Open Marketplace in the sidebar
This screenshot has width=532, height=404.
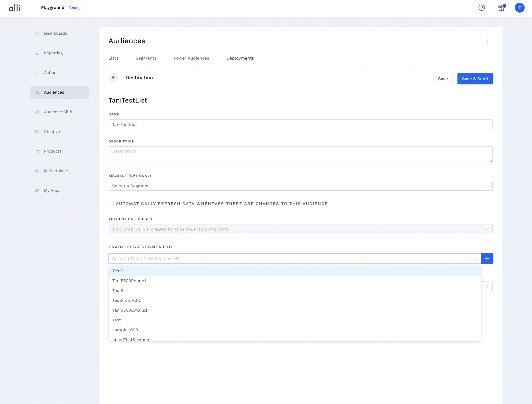tap(56, 171)
